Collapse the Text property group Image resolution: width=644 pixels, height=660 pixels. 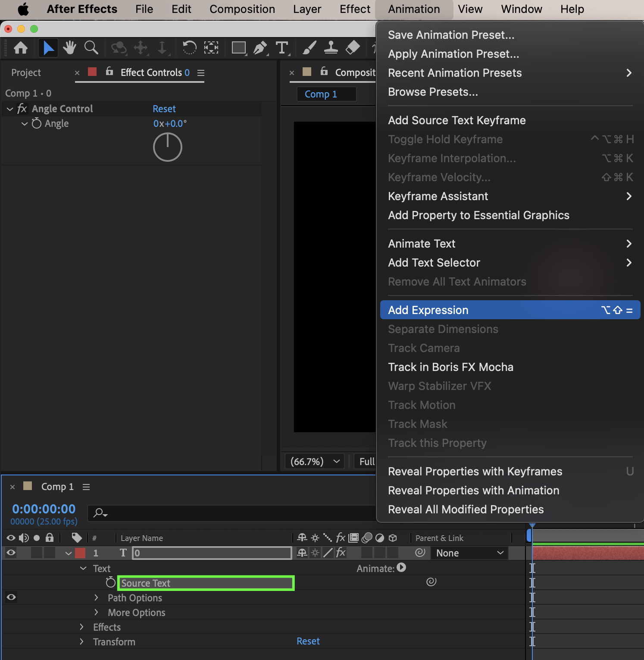tap(84, 568)
